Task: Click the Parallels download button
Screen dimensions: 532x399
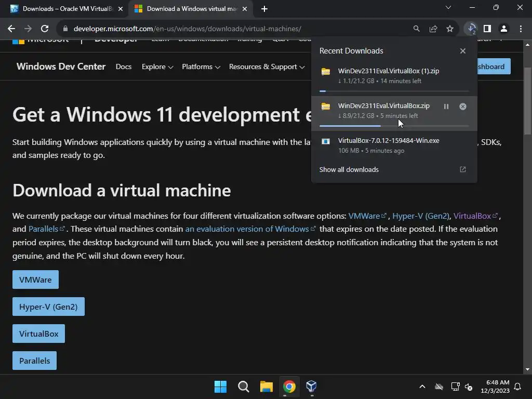Action: coord(35,361)
